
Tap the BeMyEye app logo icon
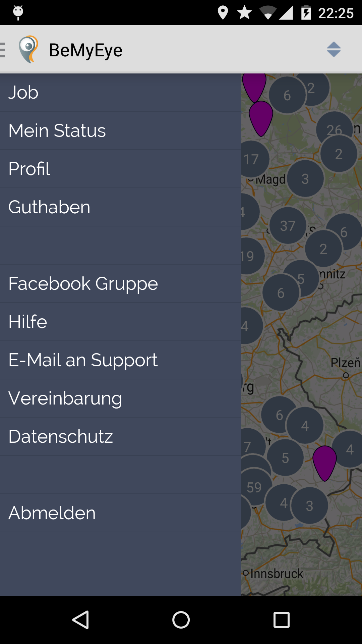point(28,49)
